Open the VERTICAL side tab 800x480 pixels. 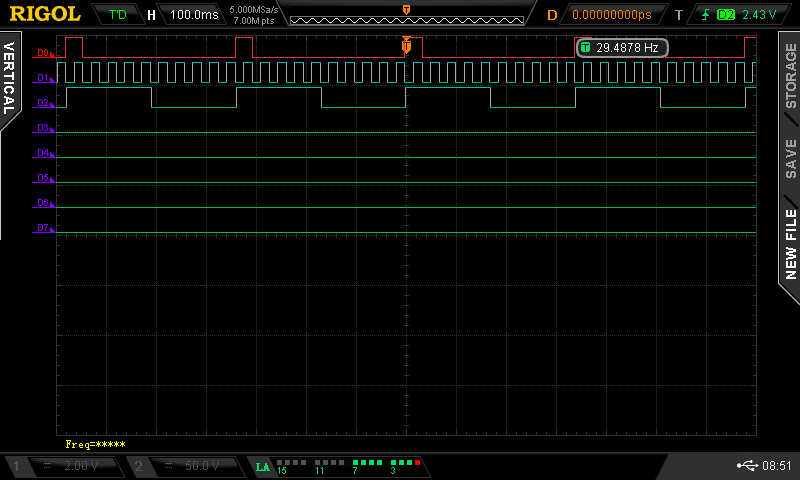click(x=9, y=79)
